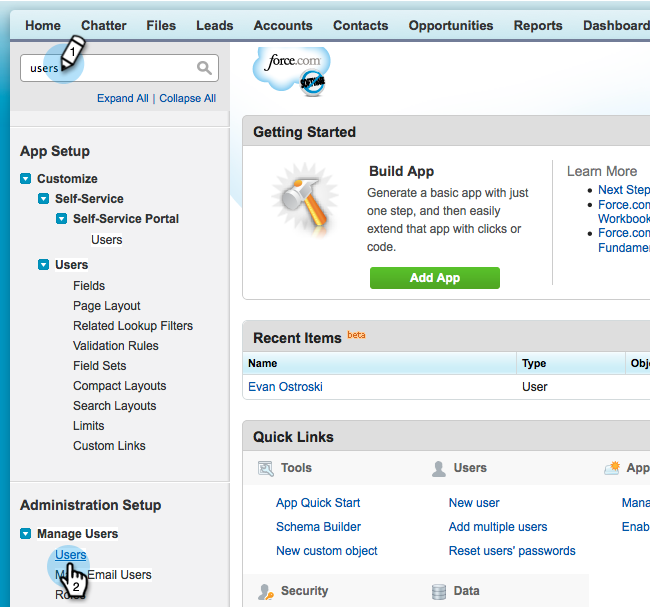Collapse the Users customize node
The width and height of the screenshot is (651, 607).
43,265
